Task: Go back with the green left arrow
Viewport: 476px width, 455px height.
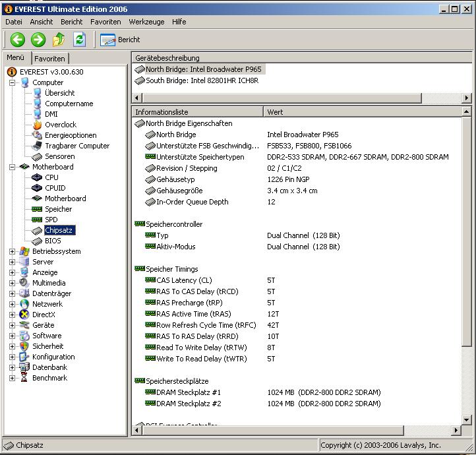Action: [17, 40]
